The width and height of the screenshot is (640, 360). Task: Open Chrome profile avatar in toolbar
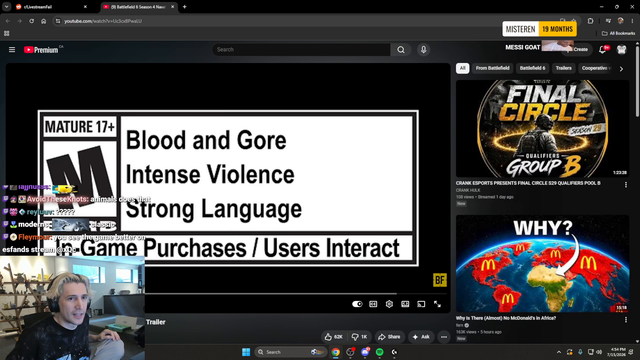620,21
